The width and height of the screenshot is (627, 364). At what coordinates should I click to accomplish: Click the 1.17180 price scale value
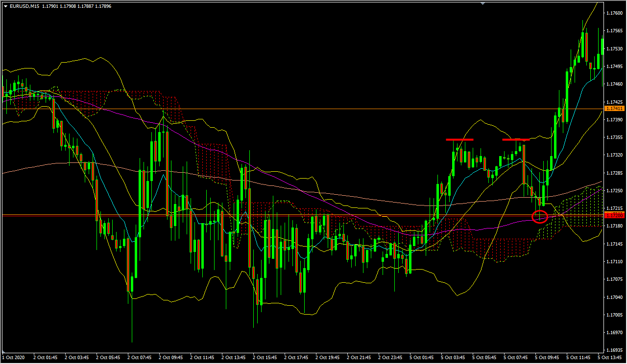click(614, 226)
